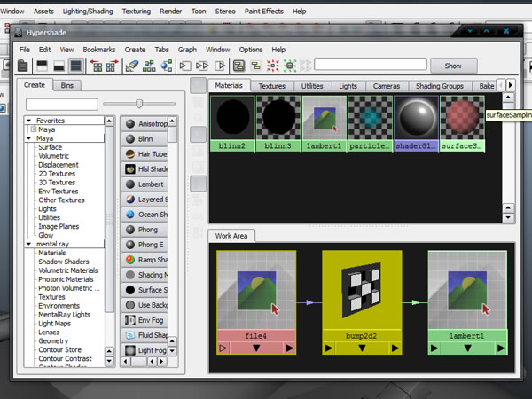Show input connections icon
532x399 pixels.
pyautogui.click(x=185, y=66)
